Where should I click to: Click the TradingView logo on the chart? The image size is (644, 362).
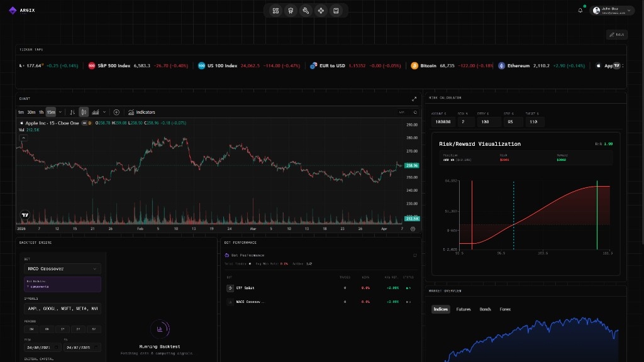[x=25, y=215]
